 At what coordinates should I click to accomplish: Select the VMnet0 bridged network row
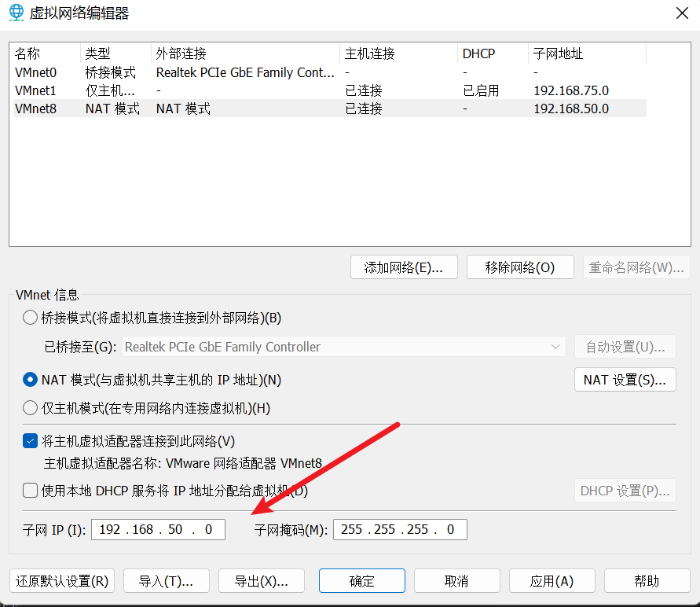[36, 72]
